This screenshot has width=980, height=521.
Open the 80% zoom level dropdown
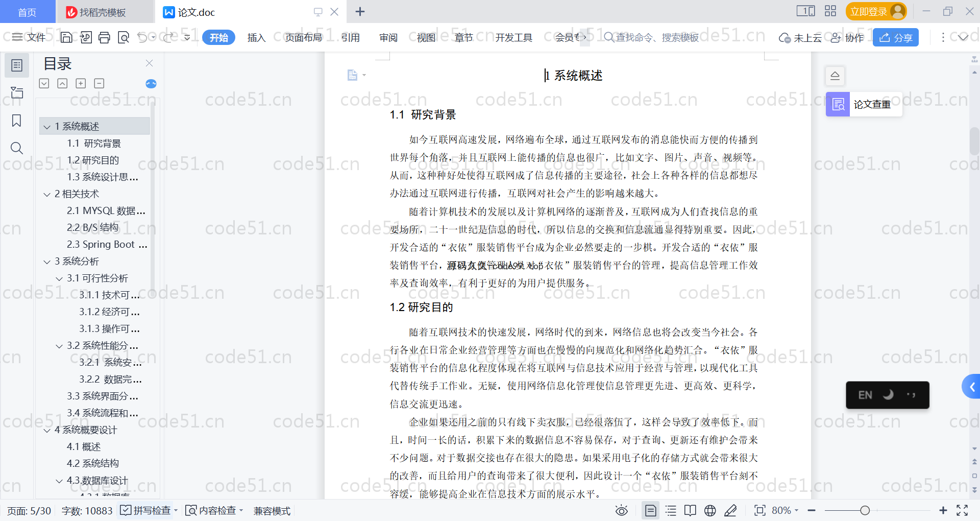tap(785, 510)
